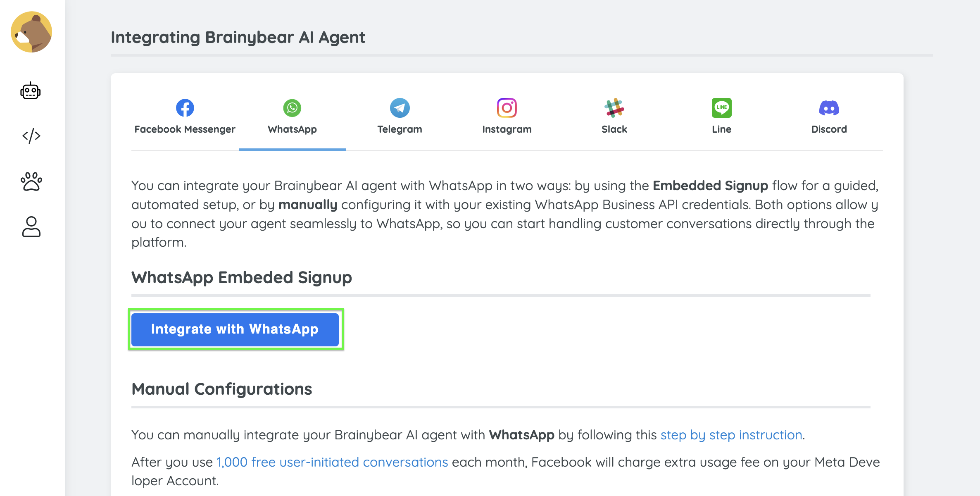Open the code embed sidebar icon
Viewport: 980px width, 496px height.
(x=31, y=136)
